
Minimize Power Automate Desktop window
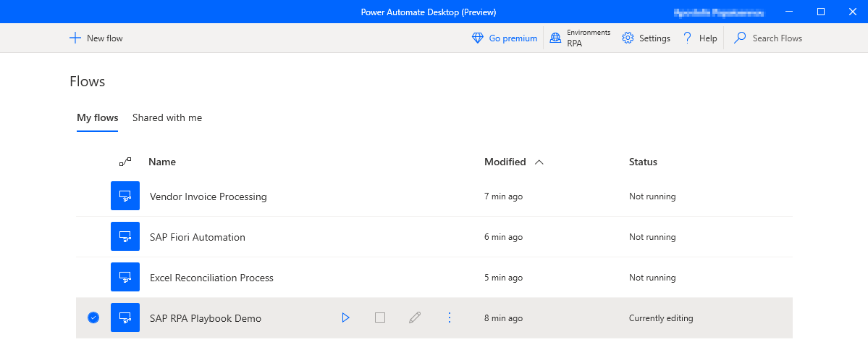click(x=790, y=12)
